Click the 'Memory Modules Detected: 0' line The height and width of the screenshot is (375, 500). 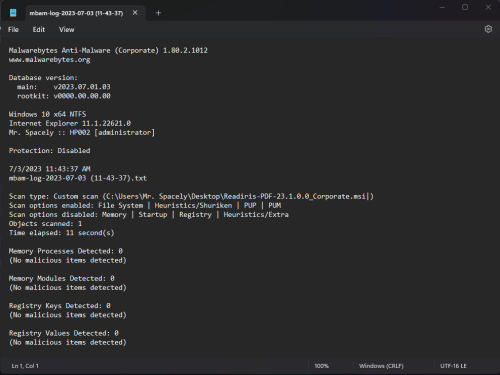62,278
